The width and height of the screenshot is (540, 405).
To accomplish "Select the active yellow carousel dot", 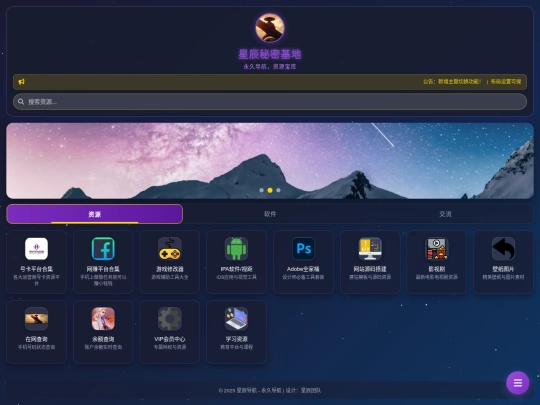I will coord(270,190).
